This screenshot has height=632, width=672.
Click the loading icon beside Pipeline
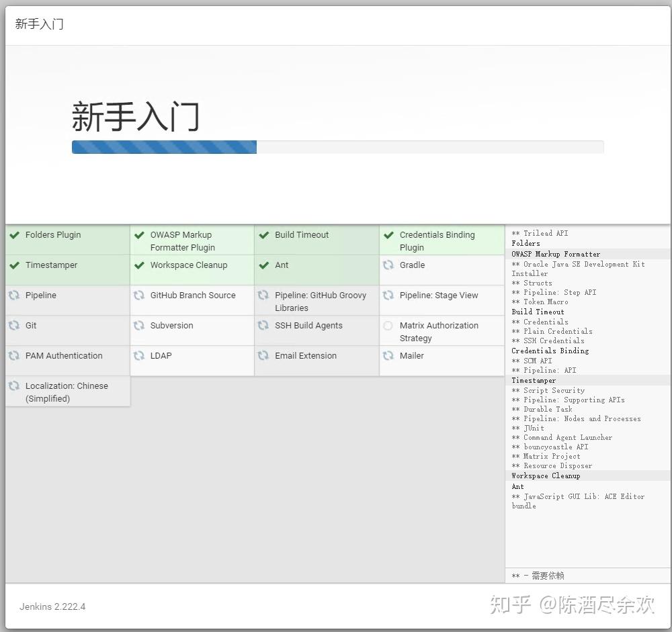tap(14, 296)
